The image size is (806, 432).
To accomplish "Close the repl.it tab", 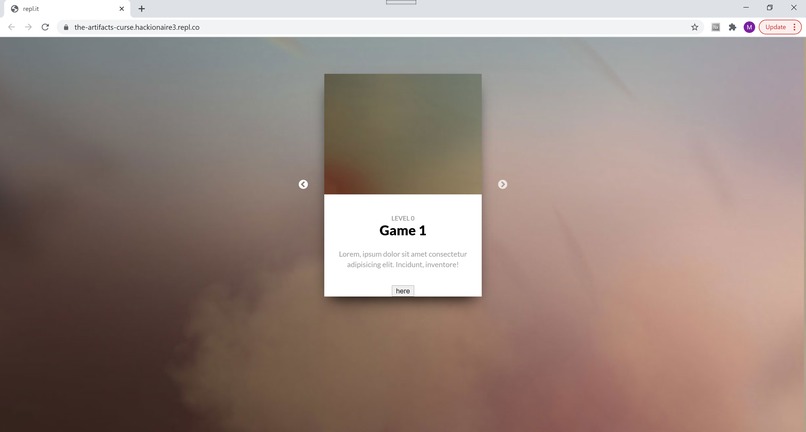I will [x=122, y=9].
